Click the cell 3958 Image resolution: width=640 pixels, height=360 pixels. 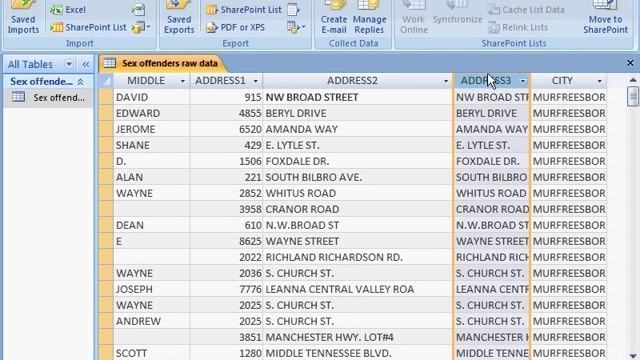[226, 209]
